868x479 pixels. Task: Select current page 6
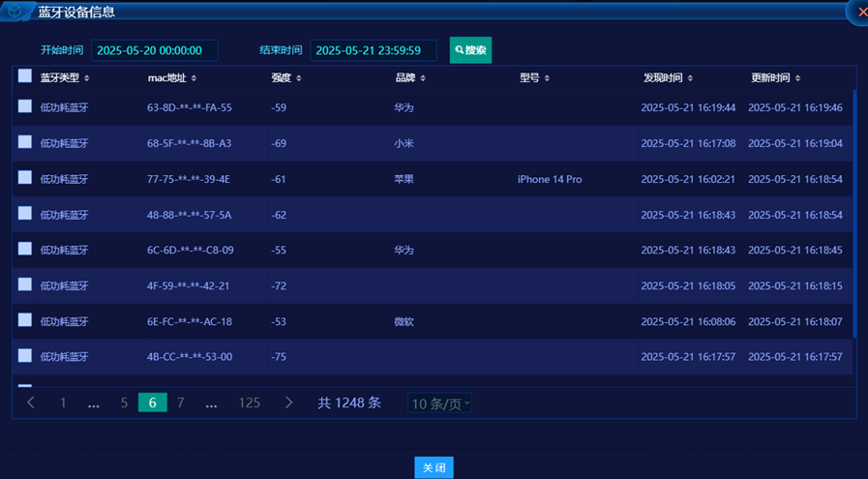[x=152, y=403]
